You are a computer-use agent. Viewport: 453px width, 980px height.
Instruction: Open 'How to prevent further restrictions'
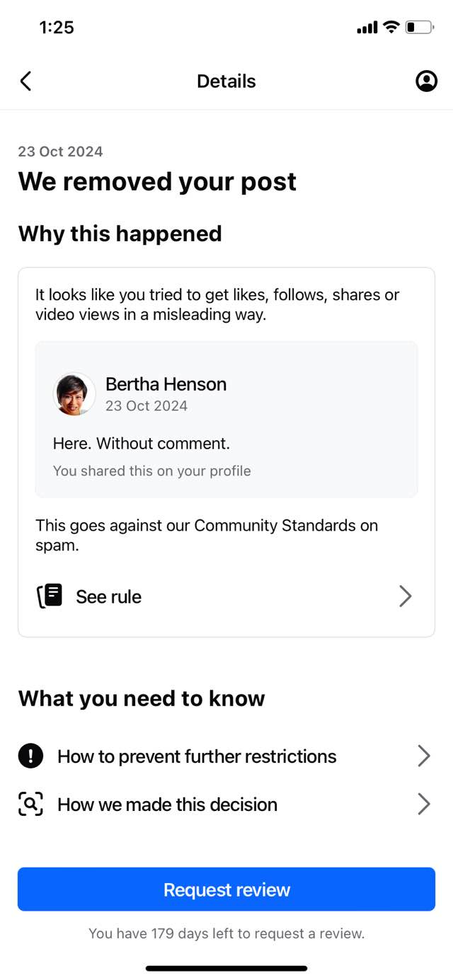click(x=197, y=756)
